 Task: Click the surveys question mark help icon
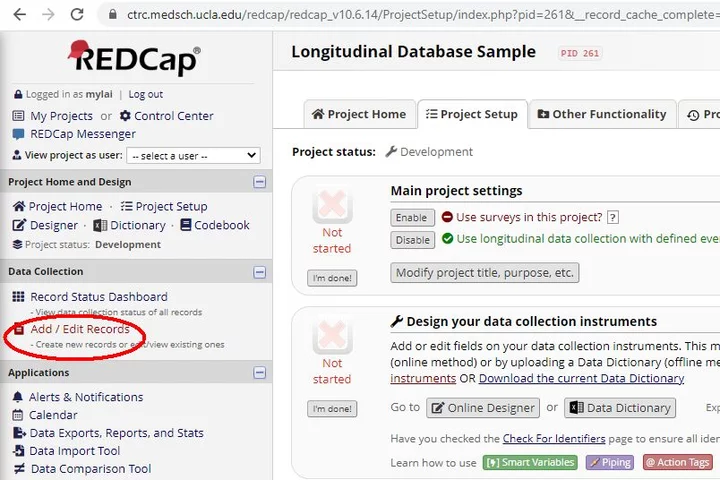(613, 217)
